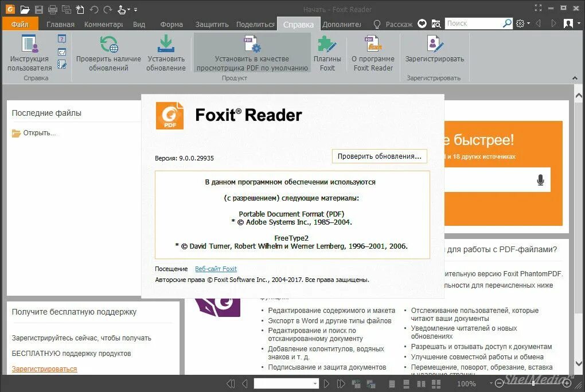Screen dimensions: 585x392
Task: Click the zoom out minus button
Action: [x=499, y=383]
